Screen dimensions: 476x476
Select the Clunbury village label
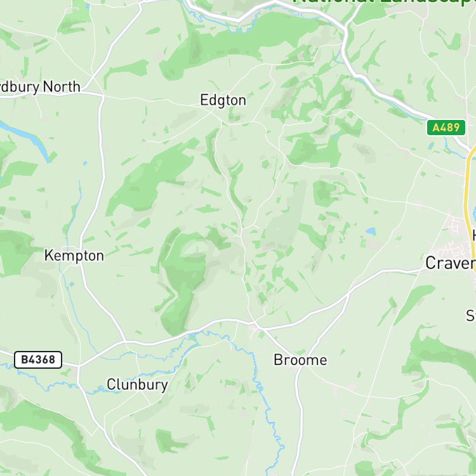pyautogui.click(x=137, y=385)
